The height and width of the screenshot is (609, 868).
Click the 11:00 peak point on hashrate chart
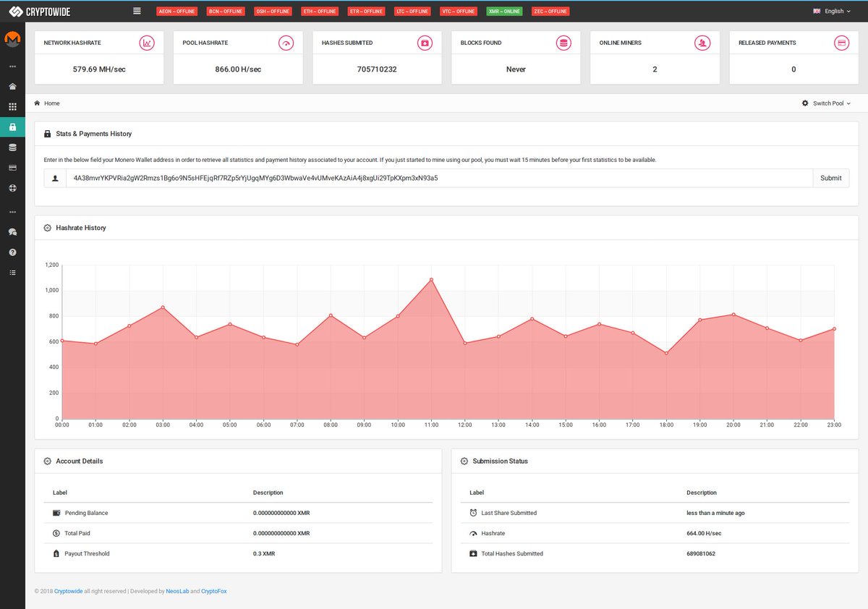pos(432,279)
